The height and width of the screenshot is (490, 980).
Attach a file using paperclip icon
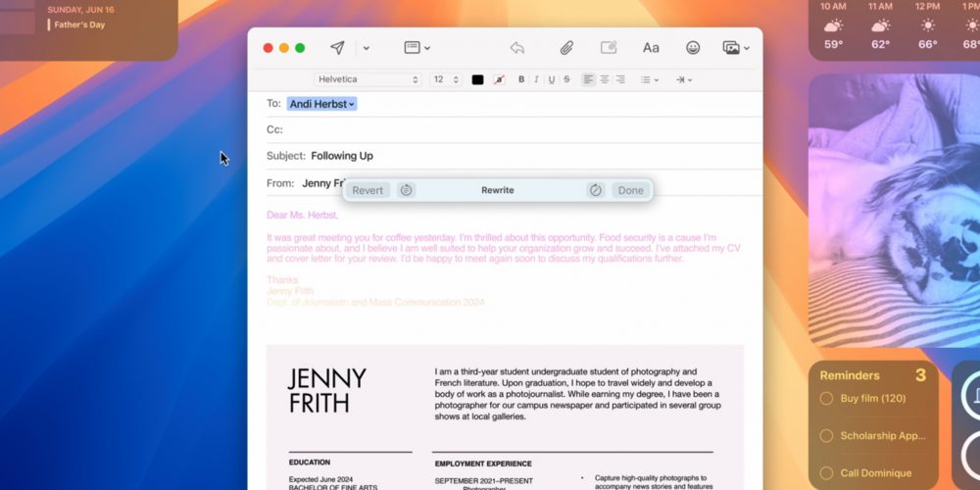pyautogui.click(x=566, y=47)
